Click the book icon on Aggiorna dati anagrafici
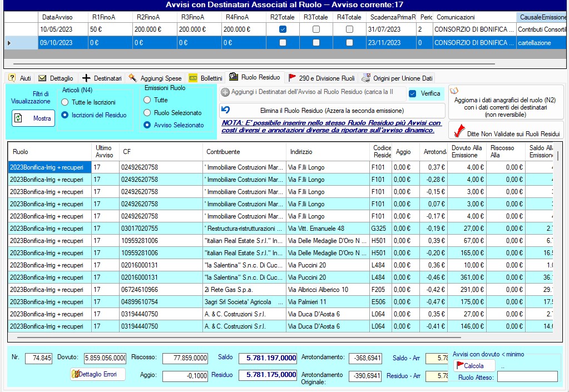 (454, 91)
